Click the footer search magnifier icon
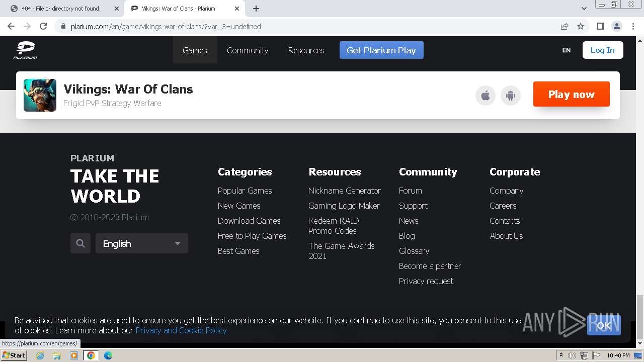Screen dimensions: 644x362 (80, 243)
